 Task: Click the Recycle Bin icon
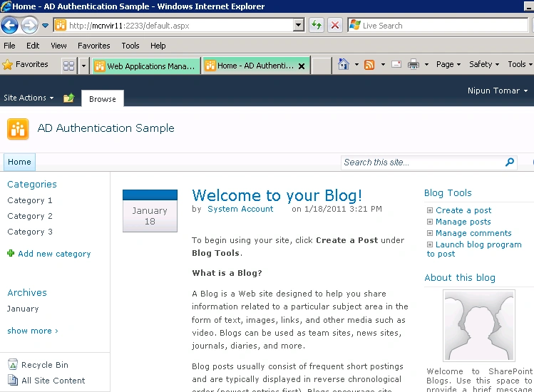point(13,364)
